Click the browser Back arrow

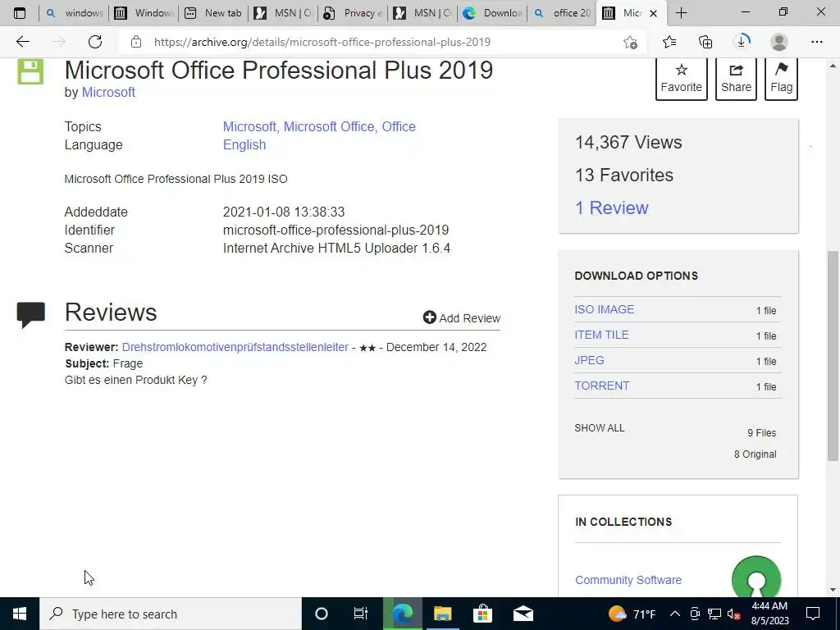tap(22, 42)
